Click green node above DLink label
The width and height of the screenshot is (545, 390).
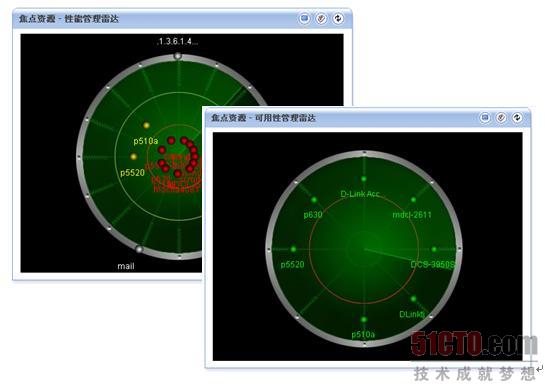413,299
